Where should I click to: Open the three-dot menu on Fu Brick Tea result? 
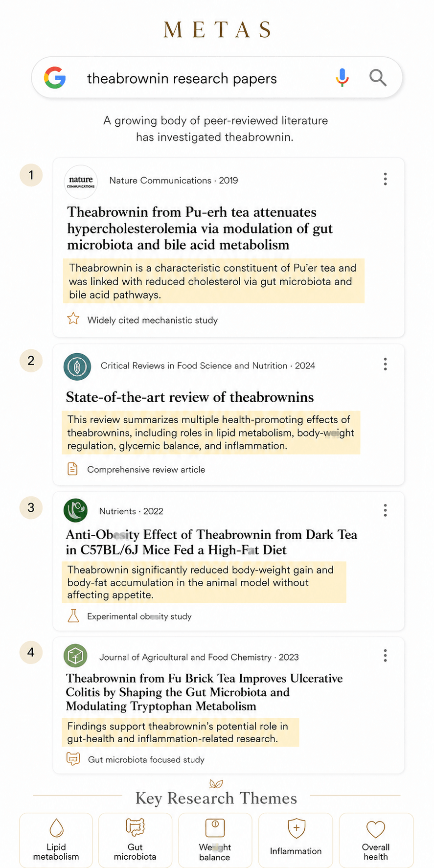coord(386,656)
